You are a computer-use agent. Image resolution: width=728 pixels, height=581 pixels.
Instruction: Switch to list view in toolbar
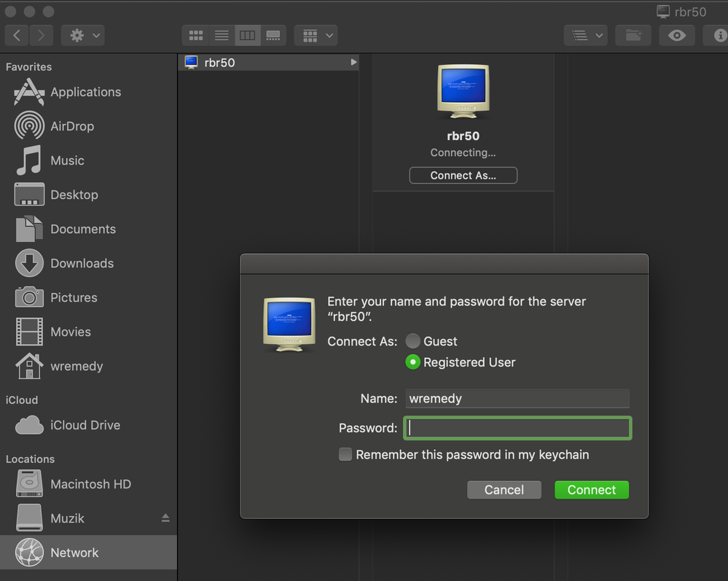click(x=222, y=35)
